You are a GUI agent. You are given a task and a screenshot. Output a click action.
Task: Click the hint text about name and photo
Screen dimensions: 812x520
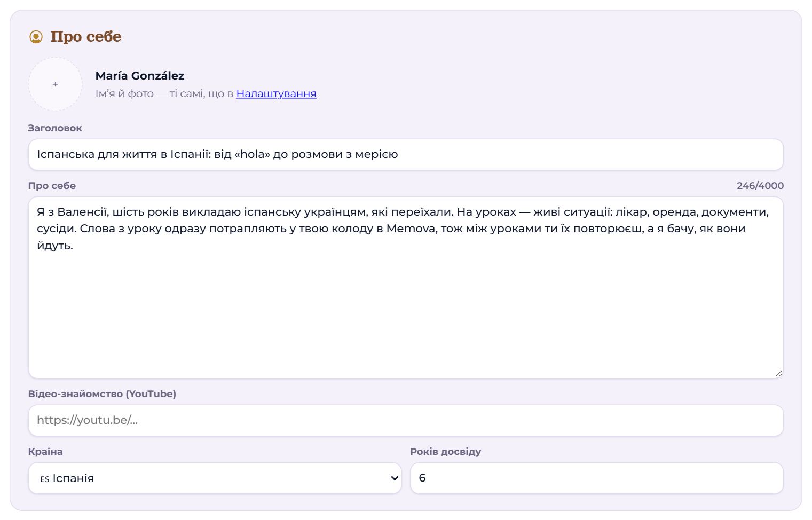(206, 93)
